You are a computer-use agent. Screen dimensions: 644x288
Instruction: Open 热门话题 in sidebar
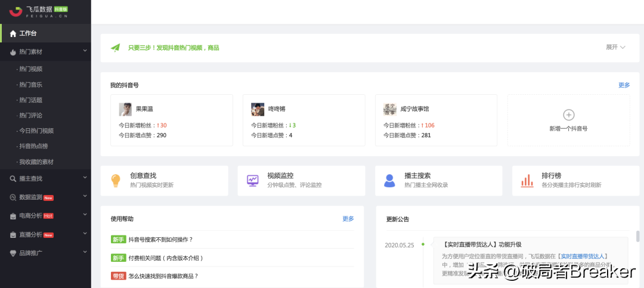click(30, 100)
